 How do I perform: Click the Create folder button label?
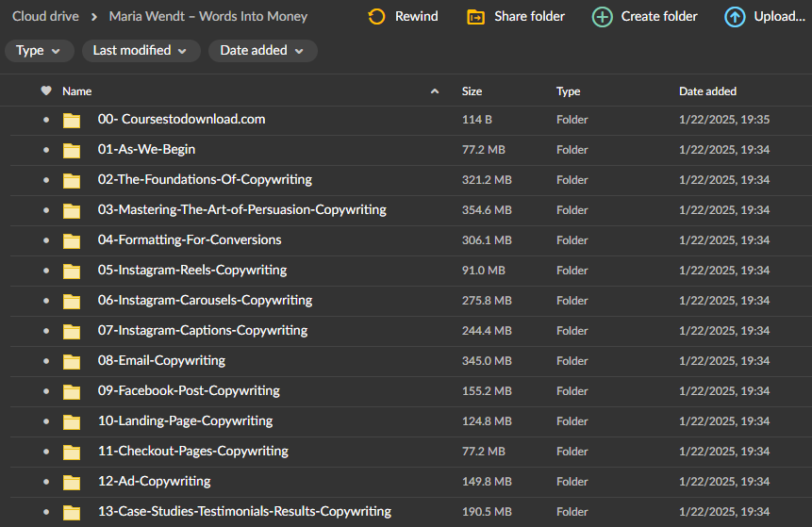tap(659, 17)
